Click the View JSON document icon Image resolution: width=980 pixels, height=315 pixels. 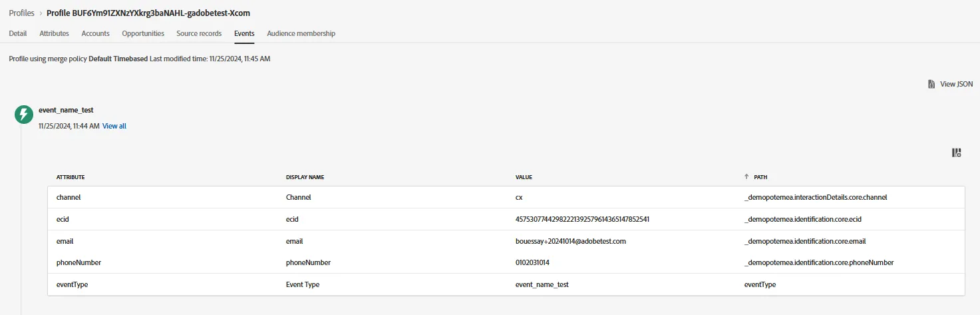pos(931,85)
